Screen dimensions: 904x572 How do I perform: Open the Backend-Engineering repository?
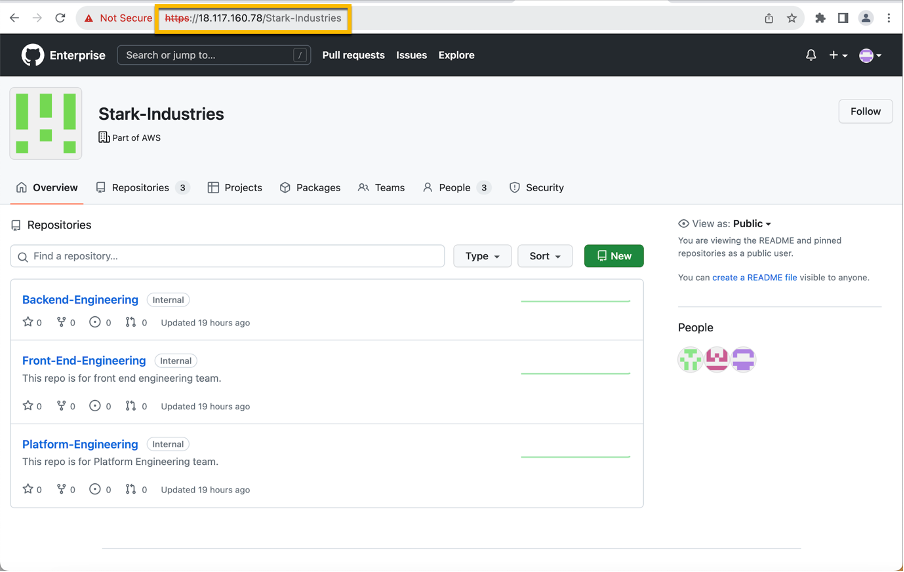pyautogui.click(x=80, y=300)
